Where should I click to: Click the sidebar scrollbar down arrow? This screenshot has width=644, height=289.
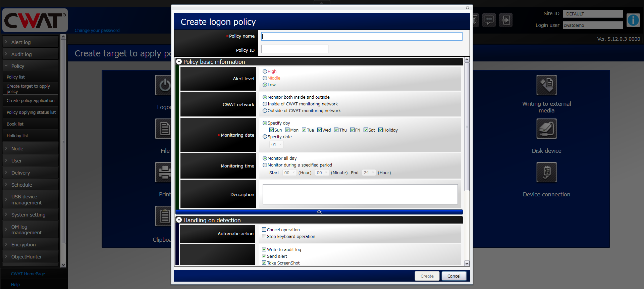[x=63, y=265]
